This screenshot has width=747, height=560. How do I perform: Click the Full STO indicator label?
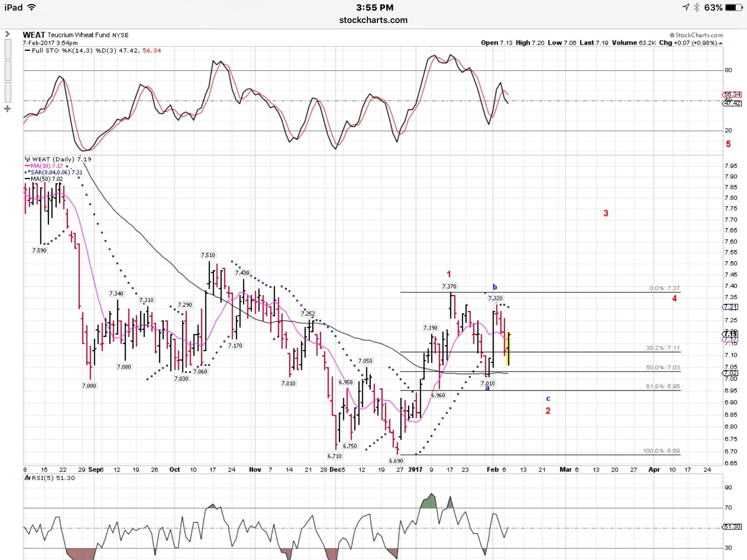click(x=45, y=51)
